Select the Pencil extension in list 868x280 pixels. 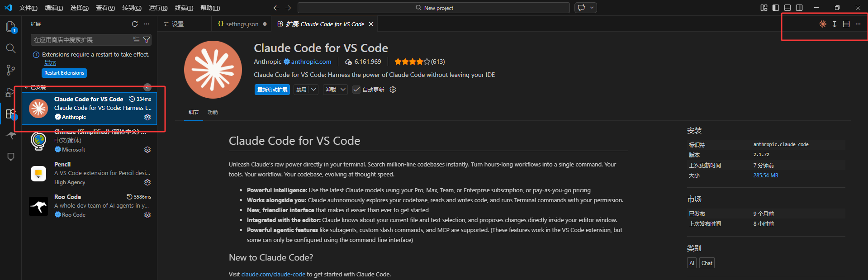coord(90,173)
